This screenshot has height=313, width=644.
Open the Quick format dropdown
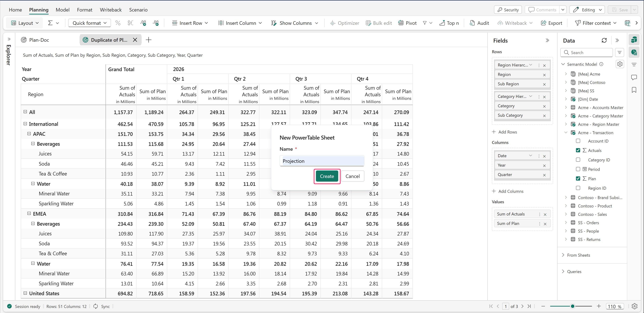point(89,23)
